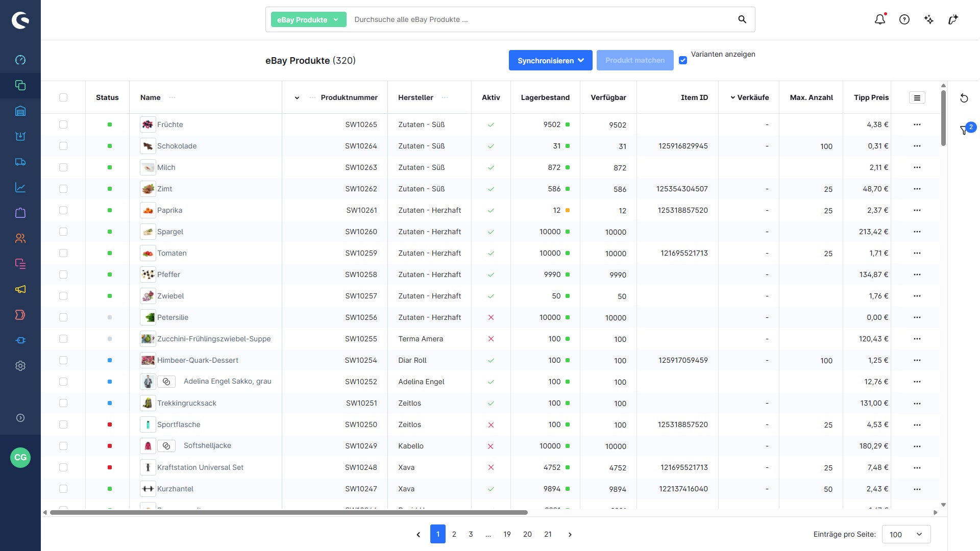Open the Dashboard icon in sidebar
The width and height of the screenshot is (980, 551).
pos(20,60)
